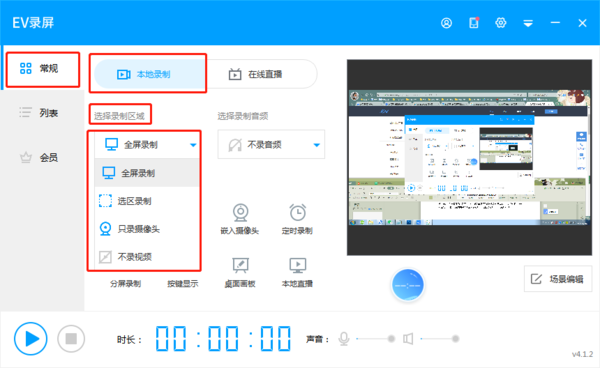Open the settings gear icon
The height and width of the screenshot is (368, 600).
pos(501,23)
